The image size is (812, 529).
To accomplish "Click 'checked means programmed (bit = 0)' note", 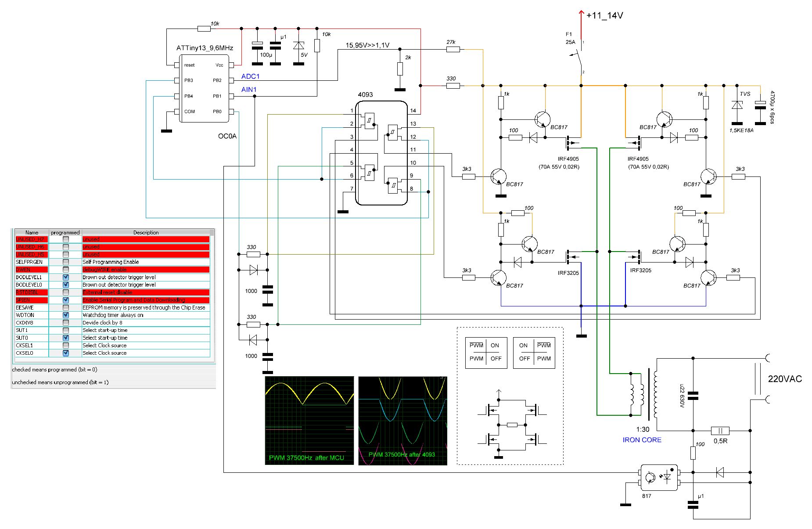I will [x=54, y=370].
